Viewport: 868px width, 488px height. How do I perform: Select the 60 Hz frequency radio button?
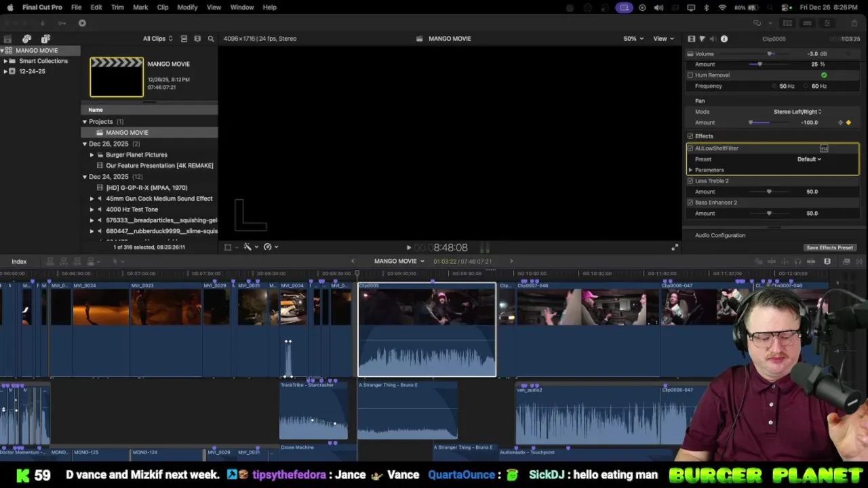coord(806,86)
